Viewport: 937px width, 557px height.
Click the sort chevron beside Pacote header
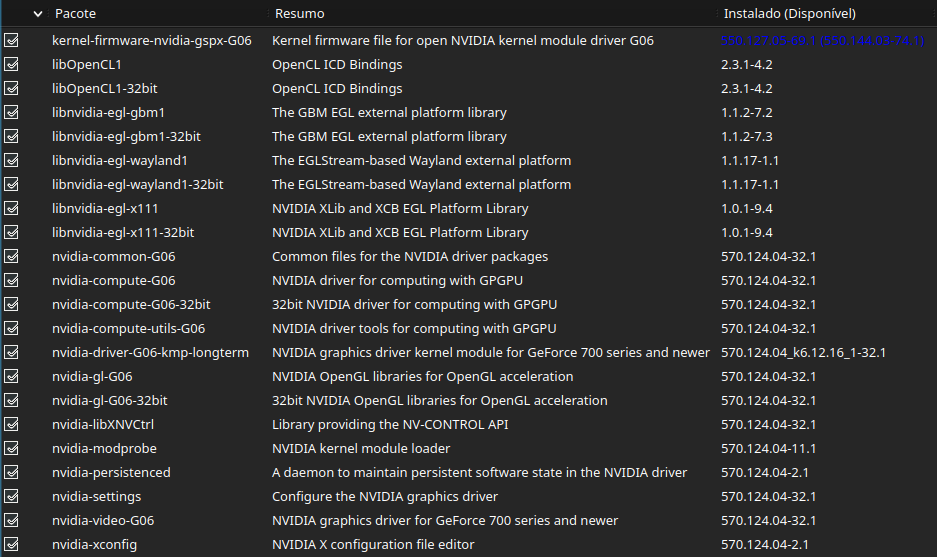(x=38, y=13)
